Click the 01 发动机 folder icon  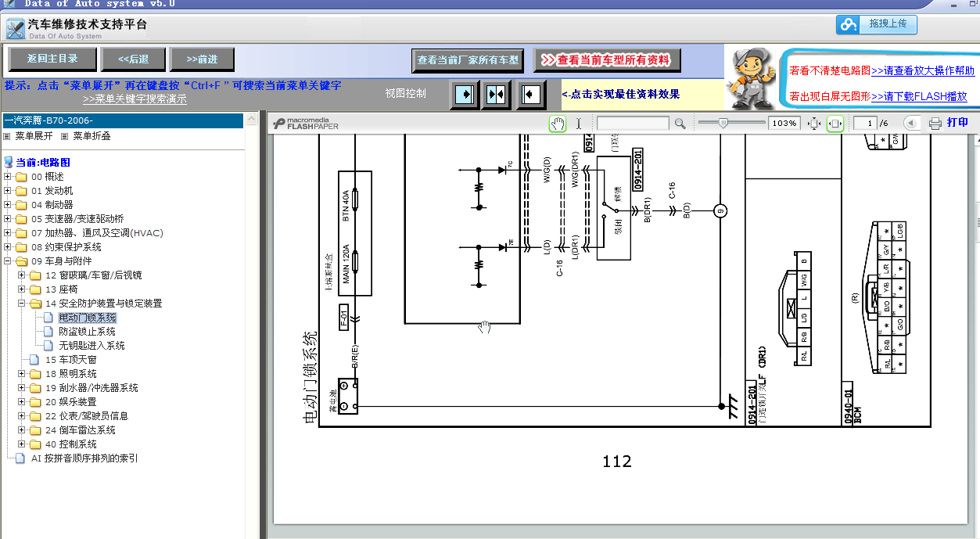[21, 191]
